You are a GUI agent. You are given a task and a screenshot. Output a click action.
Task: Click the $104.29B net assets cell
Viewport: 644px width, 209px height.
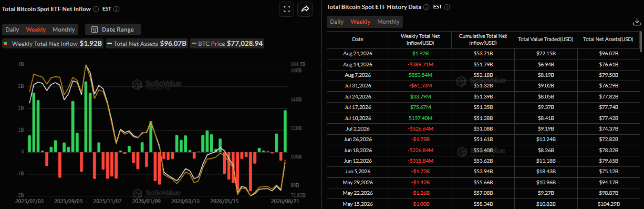(608, 204)
